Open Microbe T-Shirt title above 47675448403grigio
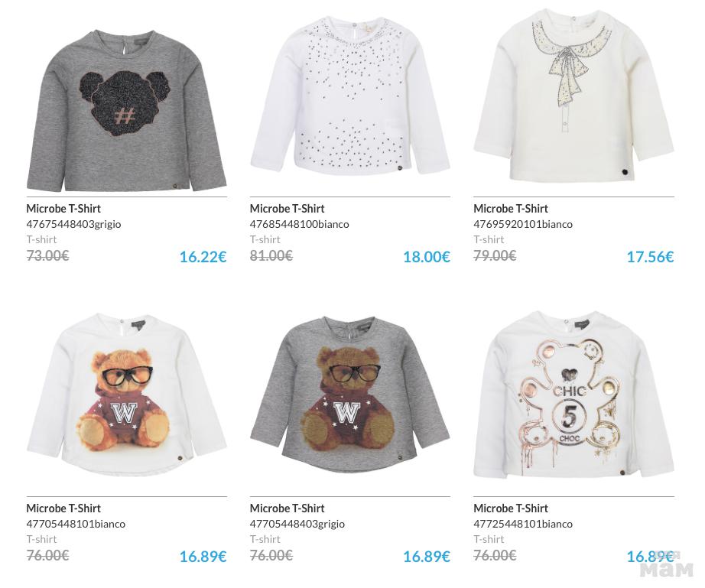Image resolution: width=705 pixels, height=588 pixels. (x=63, y=208)
